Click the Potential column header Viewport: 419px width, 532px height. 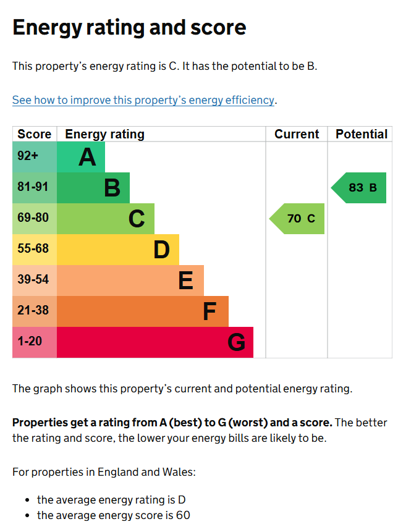362,134
